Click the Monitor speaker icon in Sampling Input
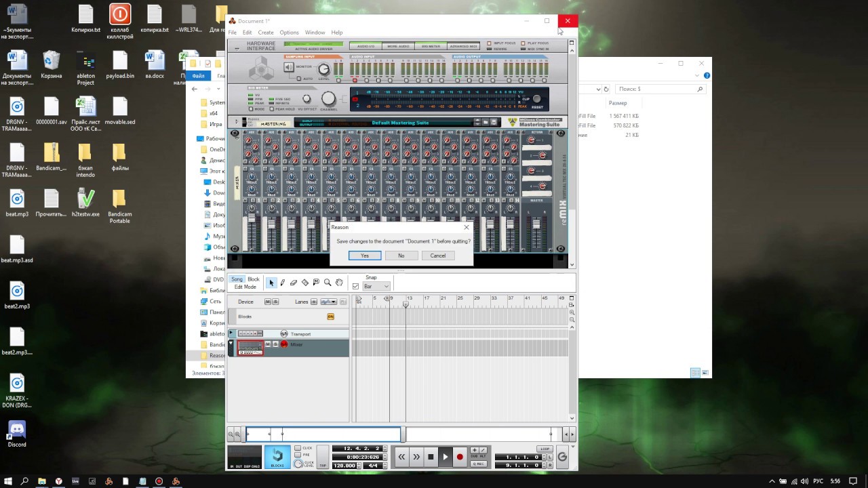The image size is (868, 488). click(x=290, y=67)
